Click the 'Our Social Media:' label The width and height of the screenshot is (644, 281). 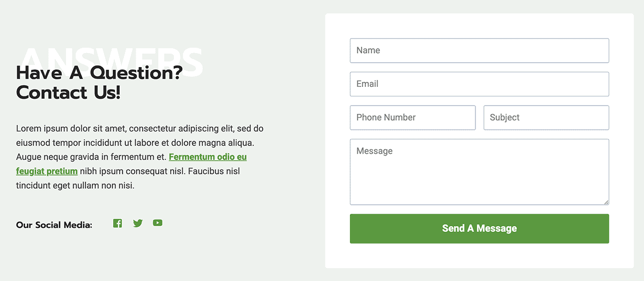click(54, 225)
